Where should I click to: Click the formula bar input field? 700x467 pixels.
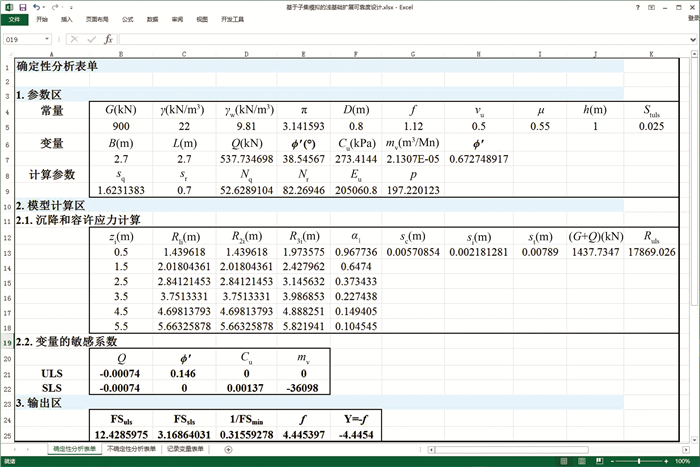point(400,39)
